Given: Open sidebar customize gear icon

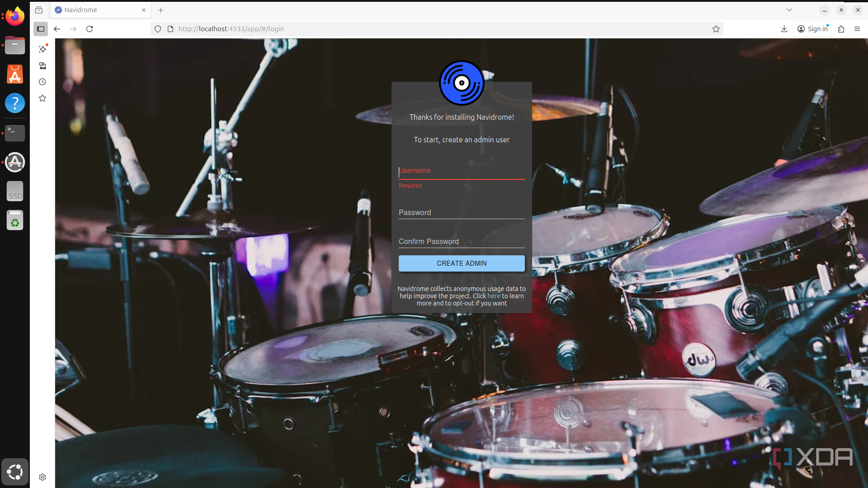Looking at the screenshot, I should 42,477.
